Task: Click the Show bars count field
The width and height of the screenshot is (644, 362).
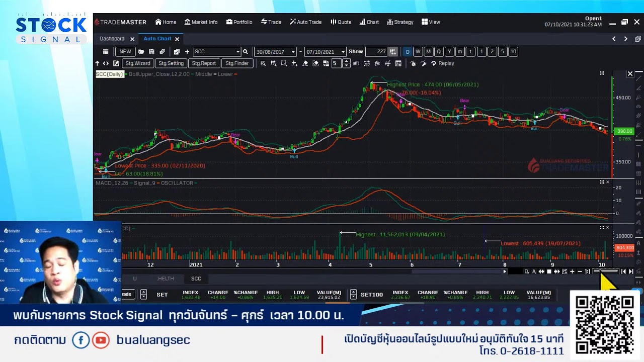Action: click(376, 52)
